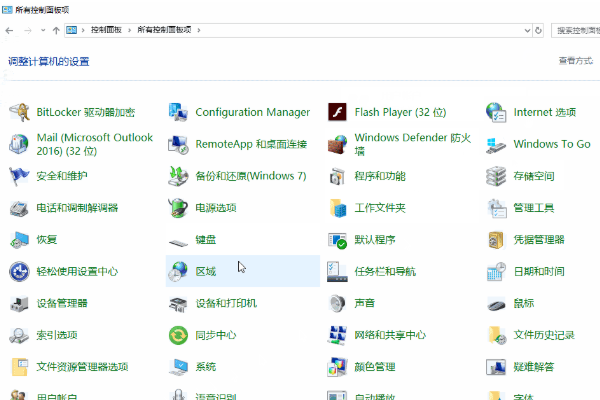
Task: Click the 自动播放 label at bottom
Action: pos(375,397)
